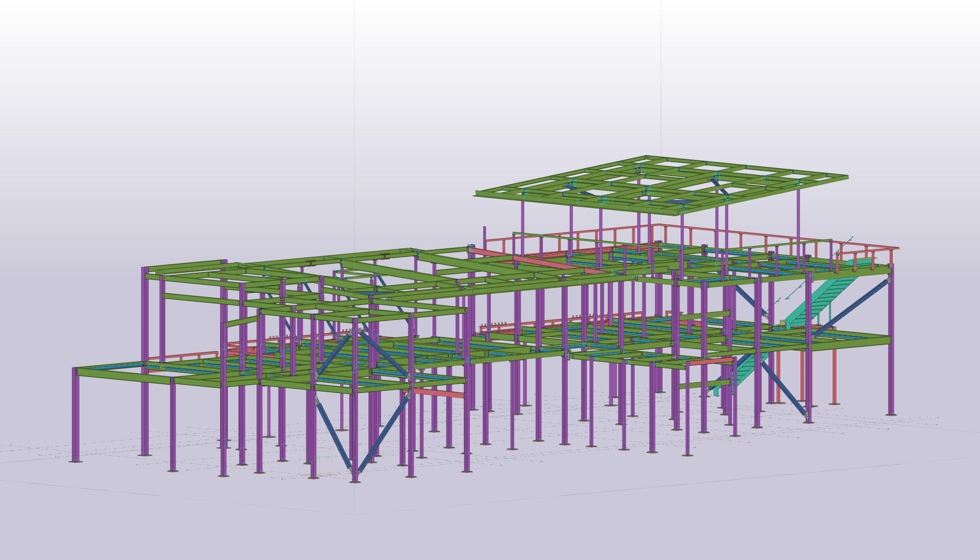Image resolution: width=980 pixels, height=560 pixels.
Task: Select the leftmost purple column
Action: (75, 413)
